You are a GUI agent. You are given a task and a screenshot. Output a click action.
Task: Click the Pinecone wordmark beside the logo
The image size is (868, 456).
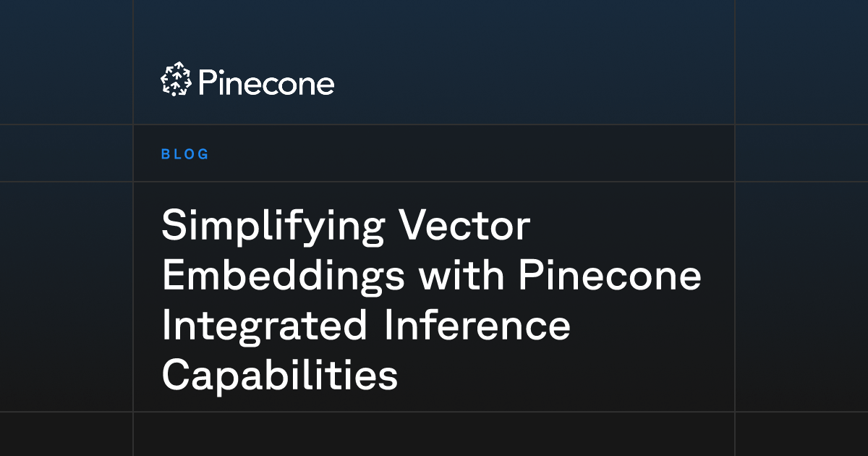pyautogui.click(x=265, y=83)
